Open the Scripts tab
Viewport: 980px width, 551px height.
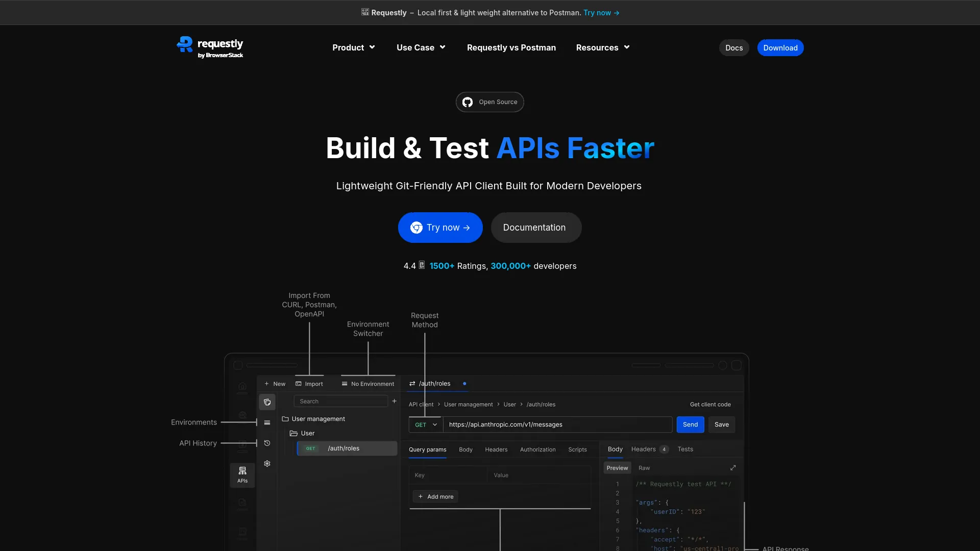pyautogui.click(x=577, y=449)
